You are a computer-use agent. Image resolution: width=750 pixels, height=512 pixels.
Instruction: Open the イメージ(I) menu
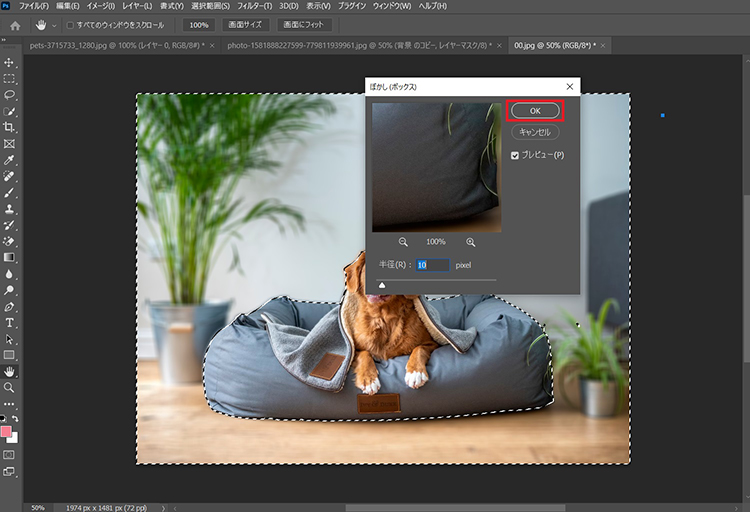[100, 6]
